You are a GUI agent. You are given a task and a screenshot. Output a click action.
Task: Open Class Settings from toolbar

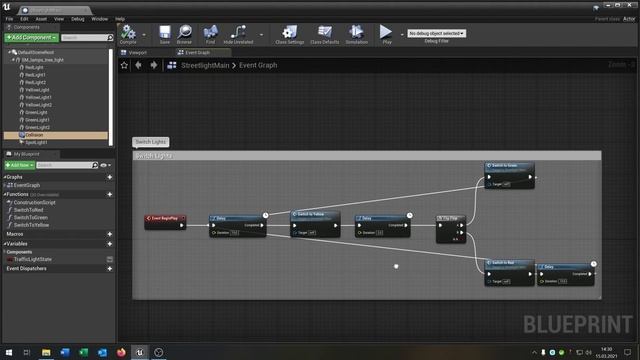(x=289, y=33)
